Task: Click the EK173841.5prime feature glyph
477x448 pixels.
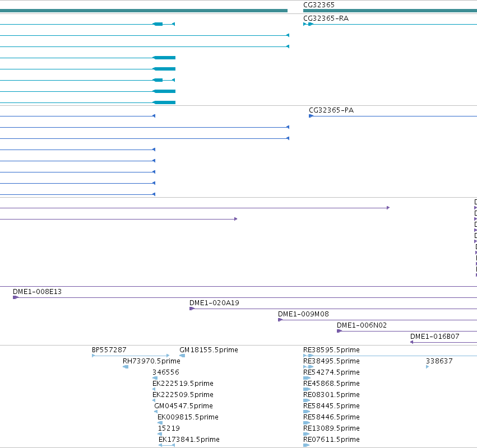Action: [x=166, y=446]
